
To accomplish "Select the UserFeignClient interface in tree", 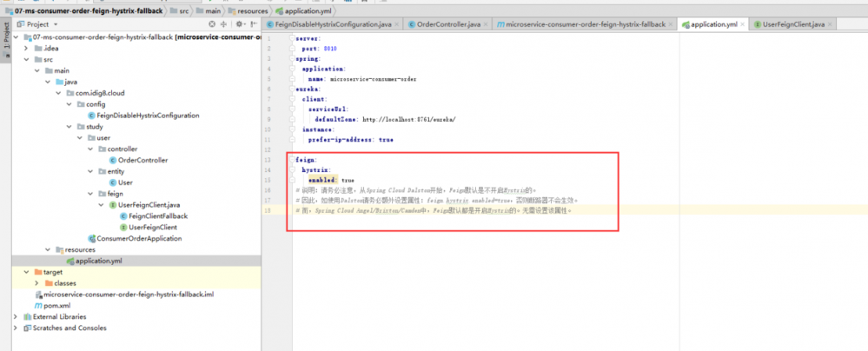I will click(x=148, y=227).
